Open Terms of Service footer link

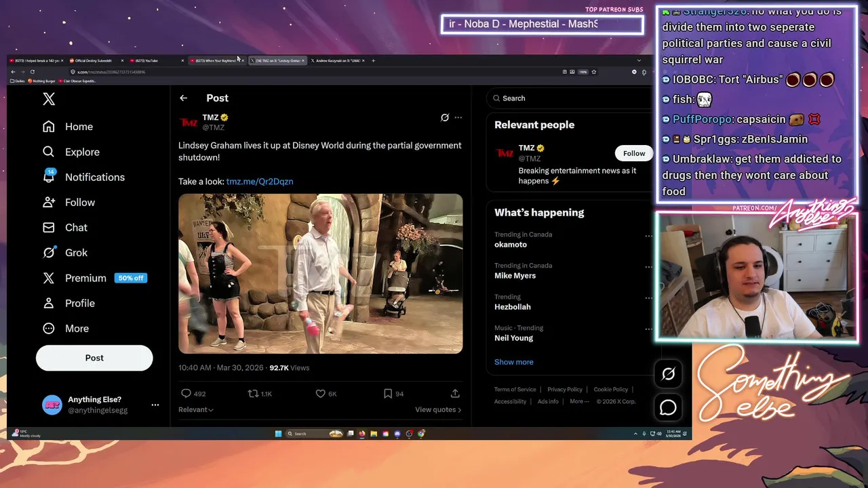coord(515,390)
